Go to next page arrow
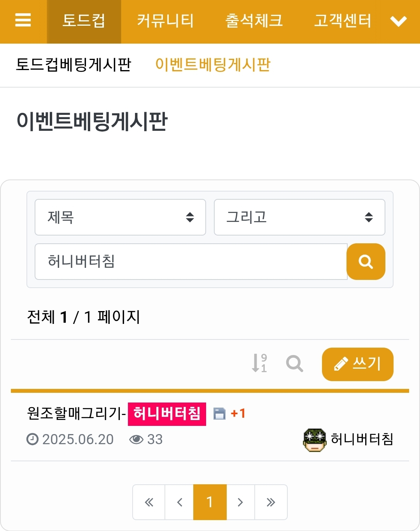Screen dimensions: 420x531 (x=240, y=502)
